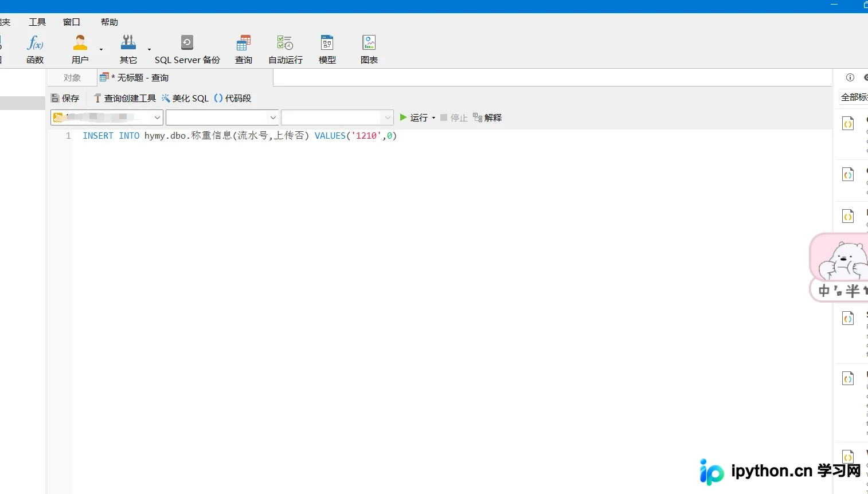868x494 pixels.
Task: Open the 窗口 (Window) menu
Action: (x=72, y=22)
